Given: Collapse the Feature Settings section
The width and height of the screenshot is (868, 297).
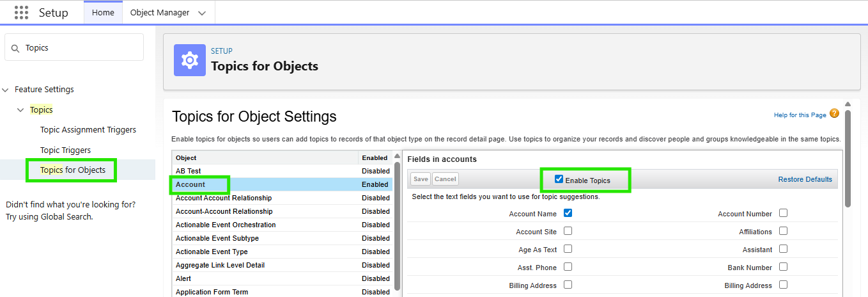Looking at the screenshot, I should 6,90.
